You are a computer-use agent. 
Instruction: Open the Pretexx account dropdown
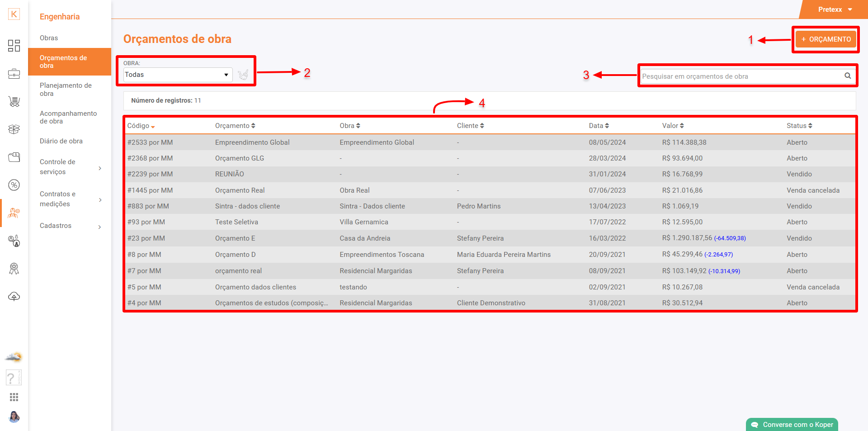tap(835, 9)
